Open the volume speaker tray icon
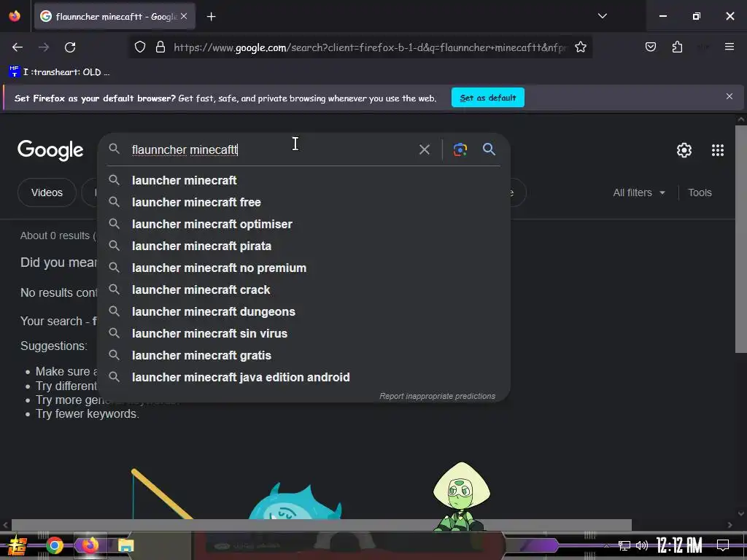The width and height of the screenshot is (747, 560). pyautogui.click(x=642, y=545)
